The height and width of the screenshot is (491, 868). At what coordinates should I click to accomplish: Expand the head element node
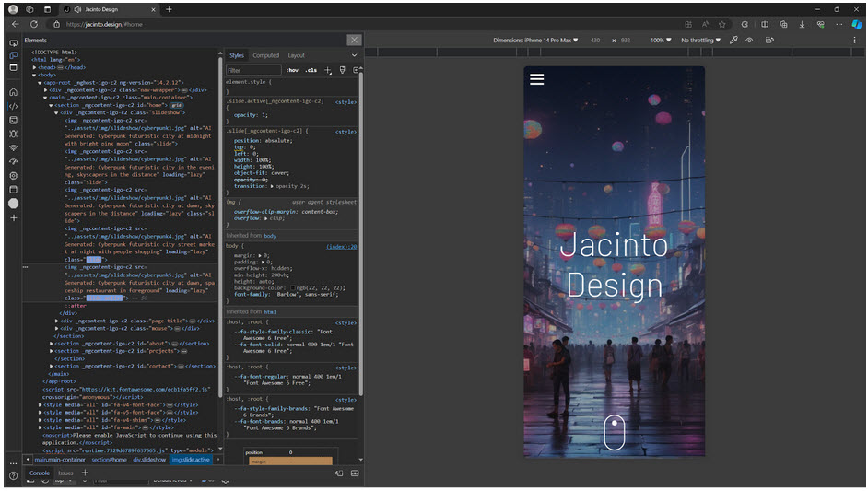click(34, 67)
